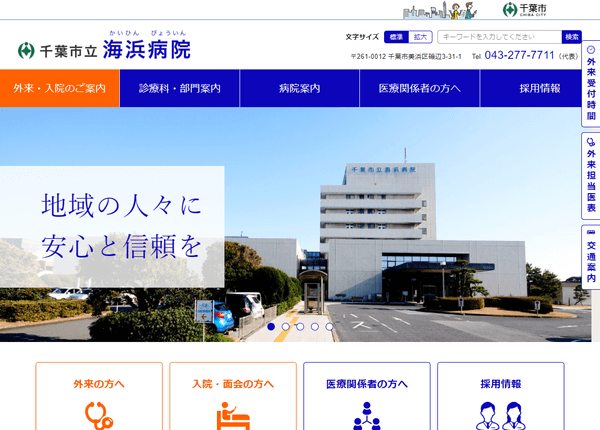
Task: Open 医療関係者の方へ in navigation bar
Action: tap(420, 89)
